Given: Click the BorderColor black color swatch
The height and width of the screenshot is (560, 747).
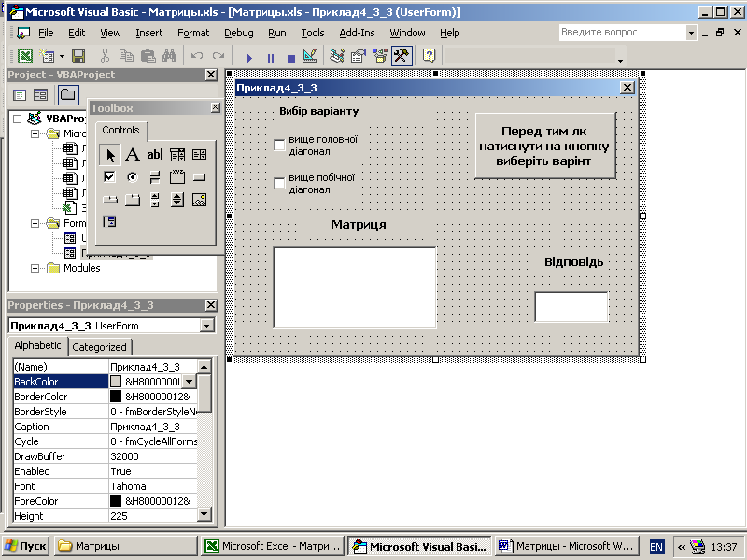Looking at the screenshot, I should (116, 397).
